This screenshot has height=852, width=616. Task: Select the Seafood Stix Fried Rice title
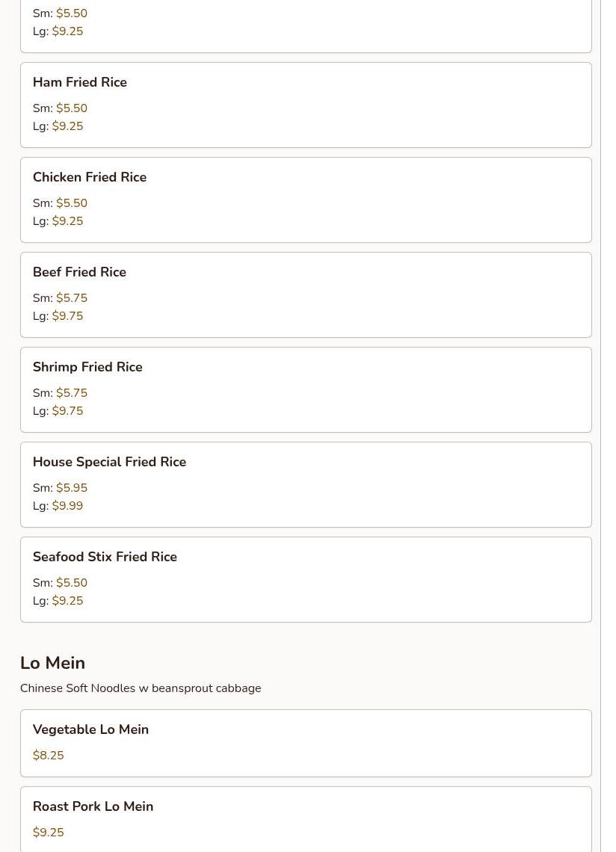105,557
